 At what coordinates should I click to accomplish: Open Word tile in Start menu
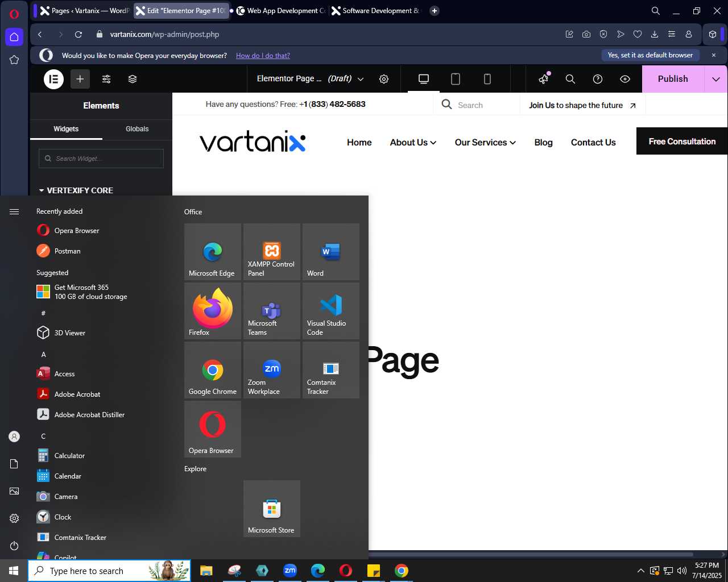(x=331, y=252)
